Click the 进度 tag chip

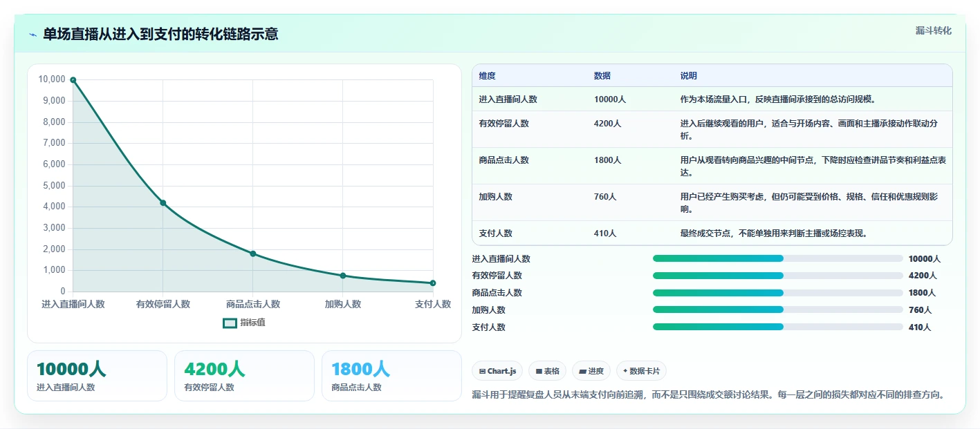pos(591,371)
